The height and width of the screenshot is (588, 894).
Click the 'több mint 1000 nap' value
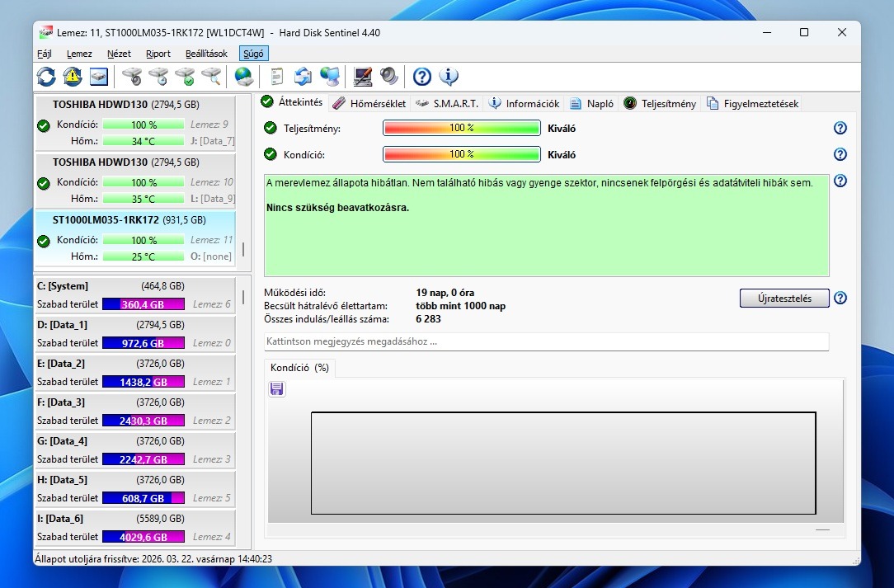460,306
